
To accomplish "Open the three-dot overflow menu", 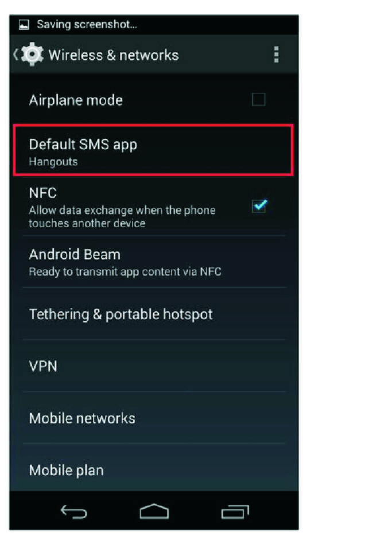I will coord(277,55).
